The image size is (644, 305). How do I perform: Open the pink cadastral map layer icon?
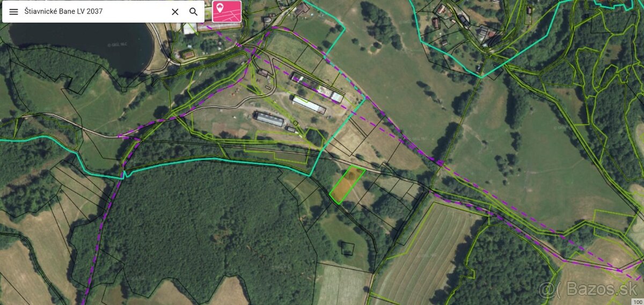(x=226, y=11)
